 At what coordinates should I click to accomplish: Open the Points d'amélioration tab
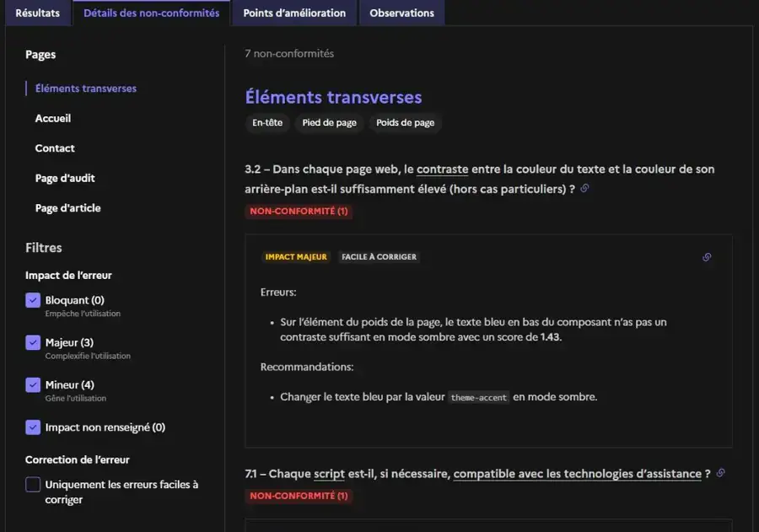click(x=294, y=13)
